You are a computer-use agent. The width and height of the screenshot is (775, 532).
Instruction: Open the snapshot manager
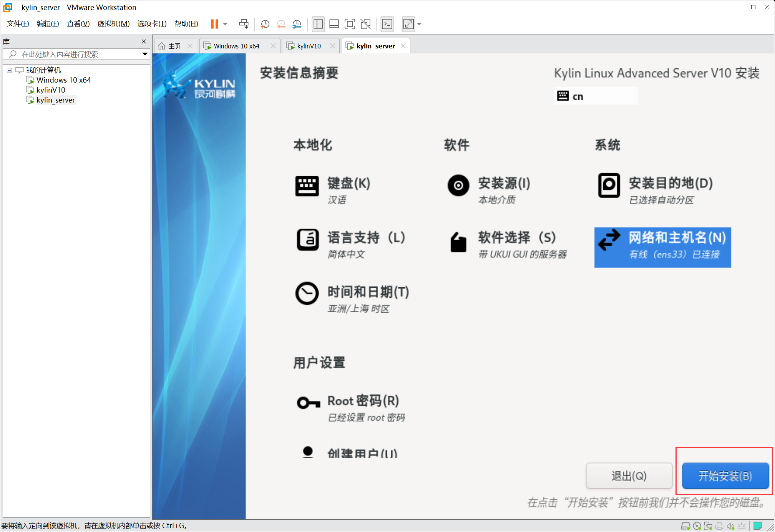(x=297, y=24)
